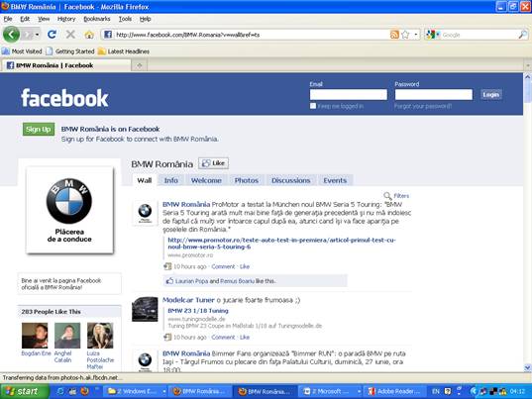Click the Email input field
The height and width of the screenshot is (399, 532).
click(x=349, y=95)
